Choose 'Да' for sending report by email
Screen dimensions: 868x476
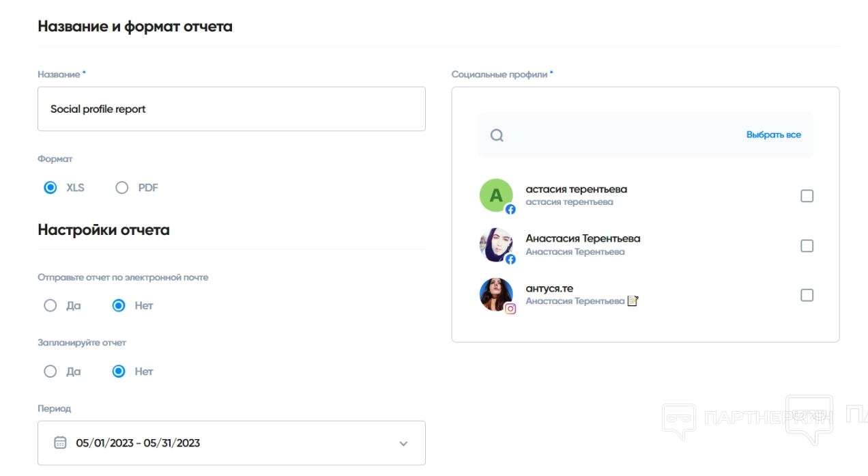click(x=50, y=306)
